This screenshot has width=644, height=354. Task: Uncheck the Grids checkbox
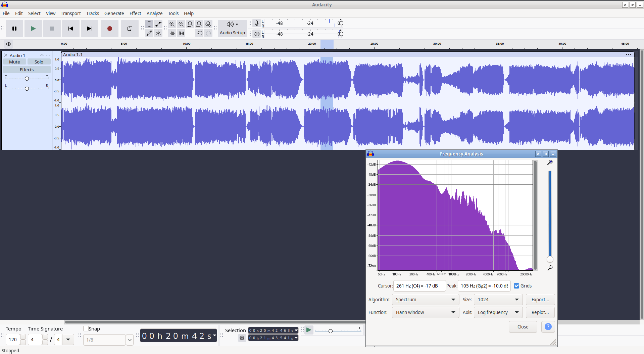pyautogui.click(x=516, y=286)
